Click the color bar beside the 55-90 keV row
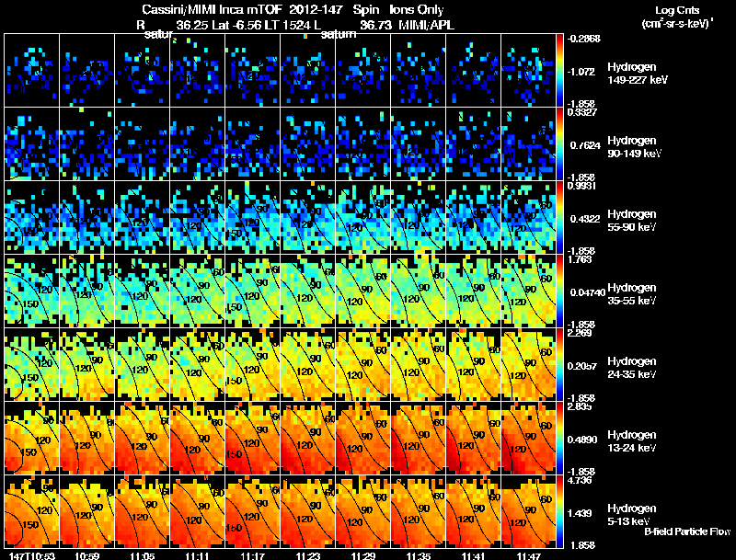The width and height of the screenshot is (736, 560). point(560,218)
